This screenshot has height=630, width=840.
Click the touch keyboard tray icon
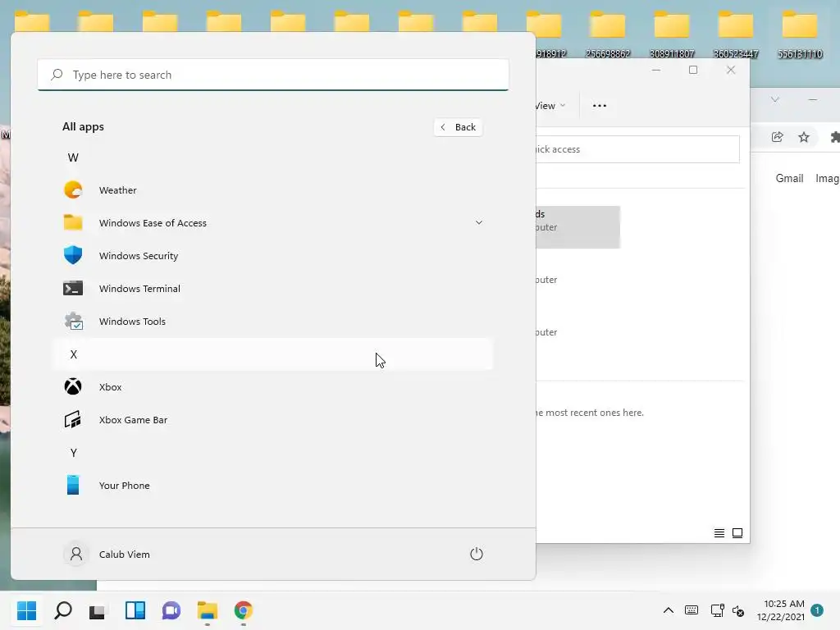coord(692,610)
